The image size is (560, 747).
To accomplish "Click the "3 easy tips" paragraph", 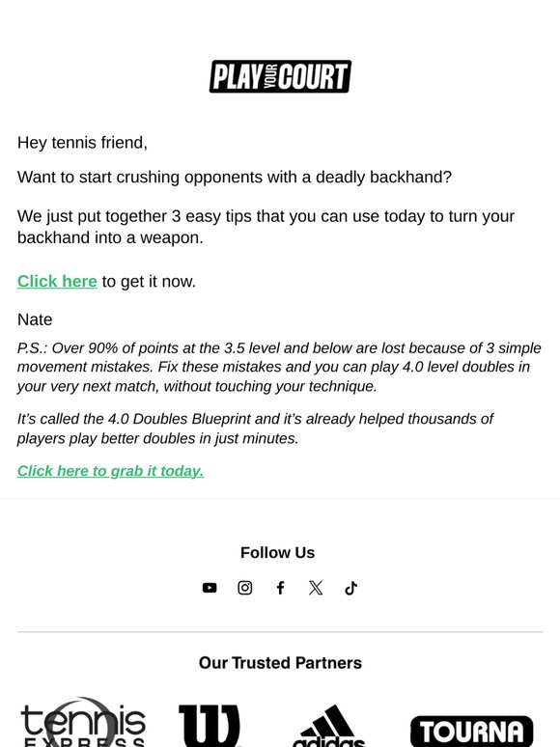I will (x=266, y=227).
